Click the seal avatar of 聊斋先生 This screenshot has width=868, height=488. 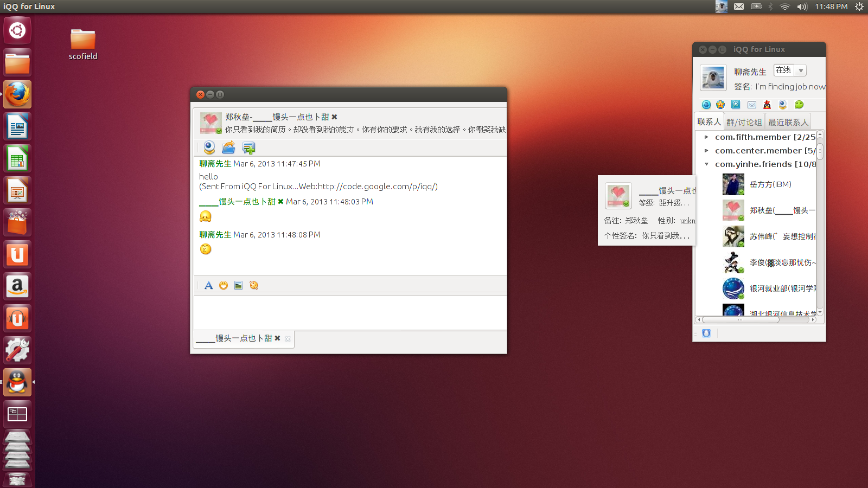click(713, 78)
